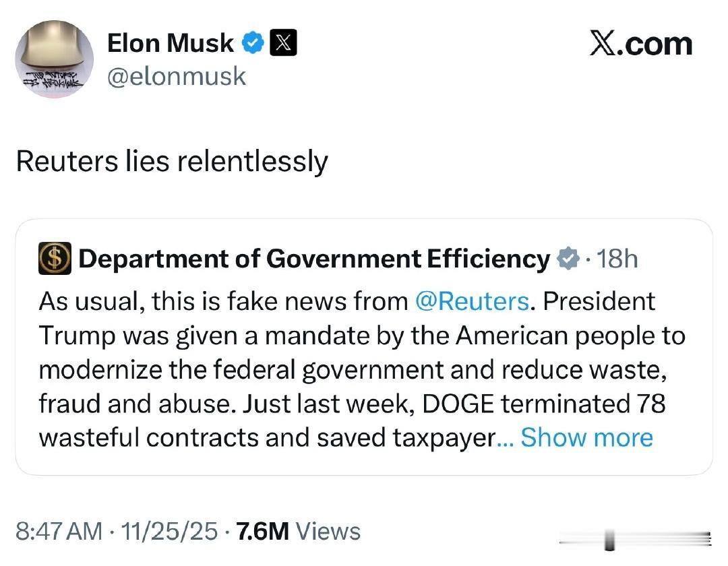728x566 pixels.
Task: Click the 18h timestamp on quoted post
Action: (617, 259)
